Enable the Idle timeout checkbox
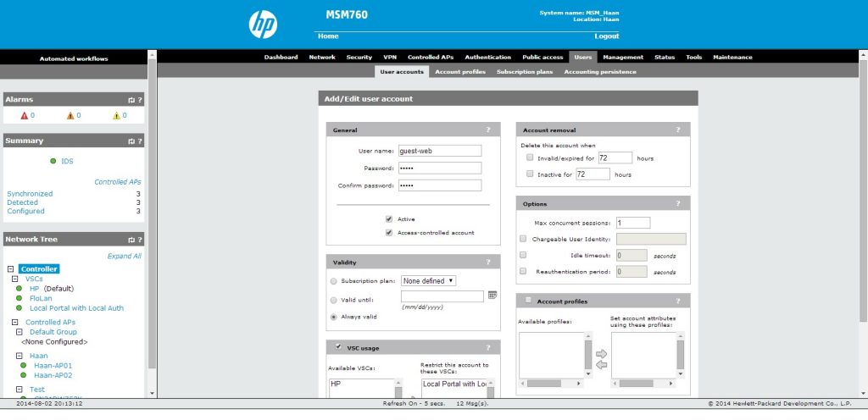The image size is (868, 420). click(523, 256)
